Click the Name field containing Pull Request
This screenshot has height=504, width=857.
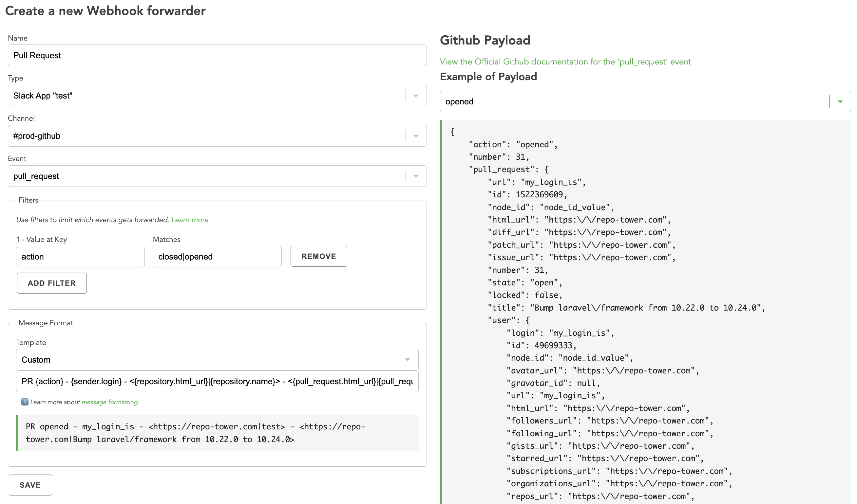[x=217, y=55]
